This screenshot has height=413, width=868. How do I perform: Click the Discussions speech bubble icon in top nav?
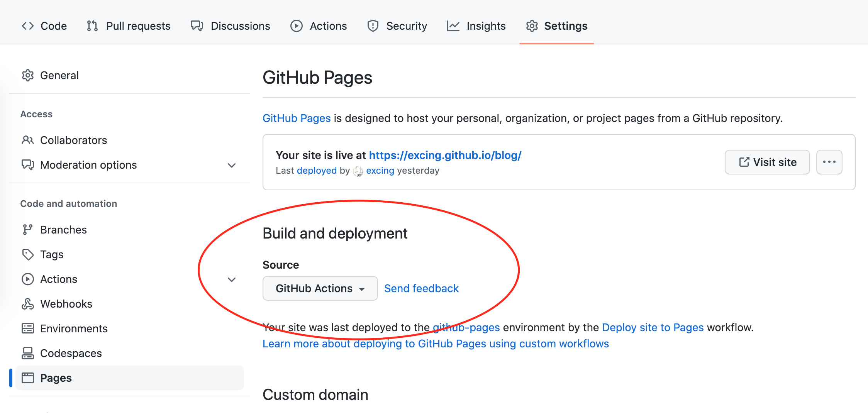tap(197, 26)
